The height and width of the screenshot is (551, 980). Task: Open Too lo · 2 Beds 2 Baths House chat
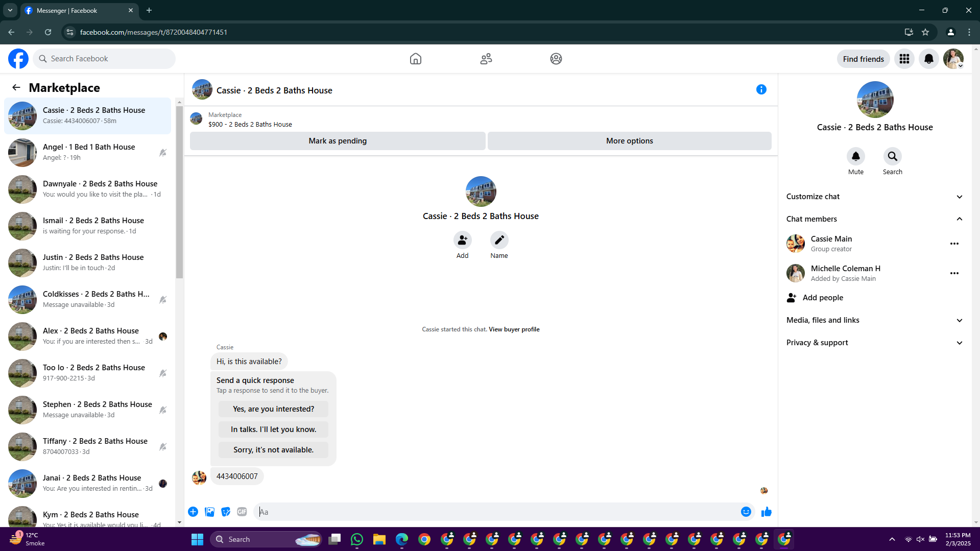87,373
